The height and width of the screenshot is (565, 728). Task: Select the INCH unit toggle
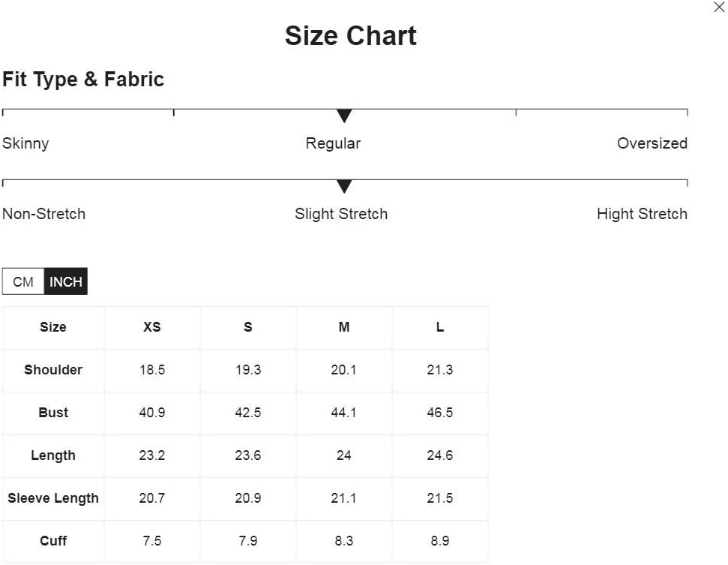coord(65,281)
